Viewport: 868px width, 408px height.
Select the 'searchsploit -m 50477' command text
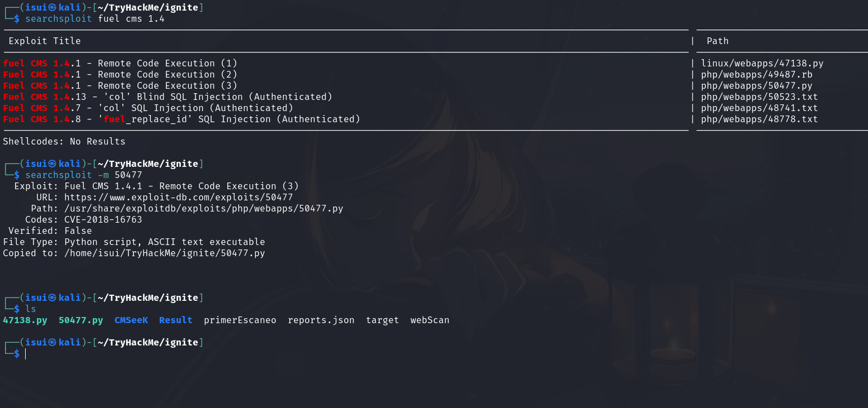click(84, 175)
